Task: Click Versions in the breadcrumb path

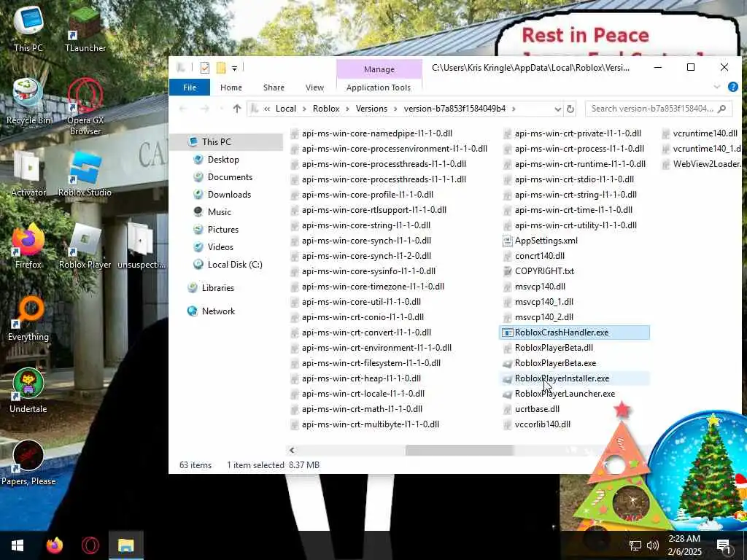Action: (x=371, y=109)
